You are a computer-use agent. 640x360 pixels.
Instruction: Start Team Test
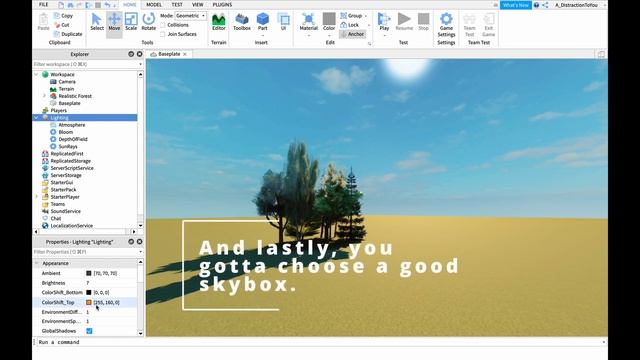click(469, 24)
